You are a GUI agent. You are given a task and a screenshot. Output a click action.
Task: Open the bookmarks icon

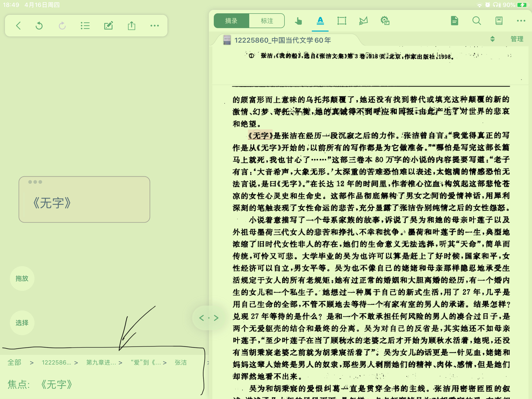pos(499,21)
